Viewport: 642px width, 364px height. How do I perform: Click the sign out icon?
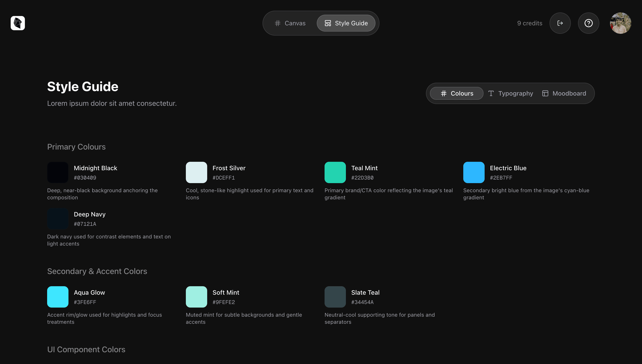(560, 23)
